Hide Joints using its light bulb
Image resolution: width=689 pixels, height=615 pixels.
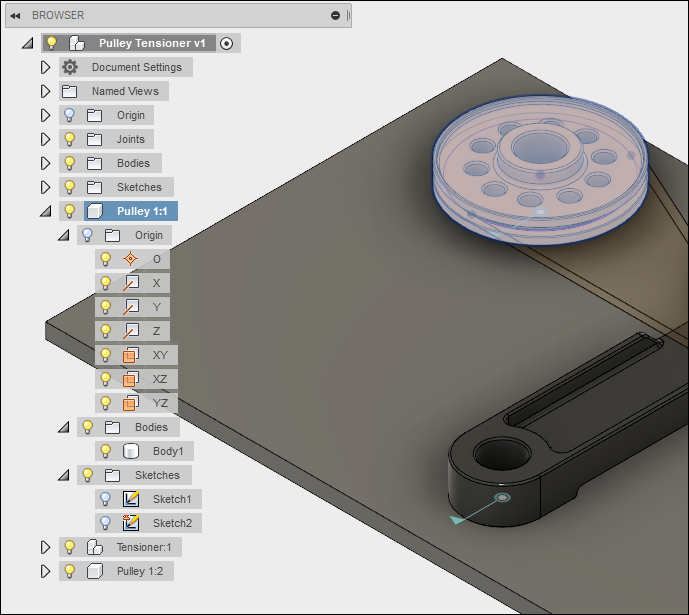click(x=69, y=139)
